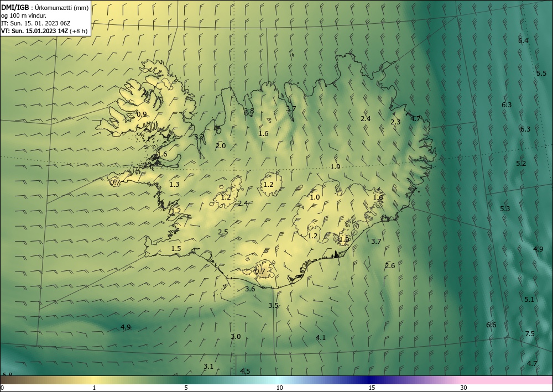Click the 1.9 value on the map

point(335,167)
